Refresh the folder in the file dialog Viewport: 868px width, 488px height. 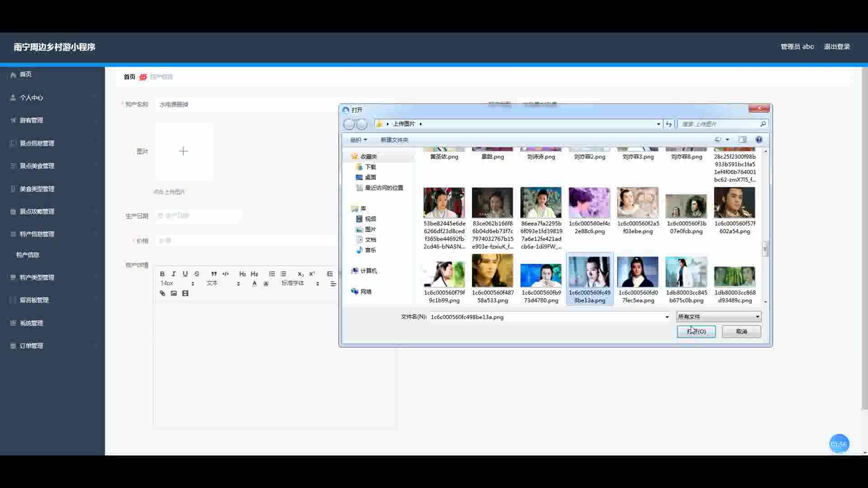[669, 124]
